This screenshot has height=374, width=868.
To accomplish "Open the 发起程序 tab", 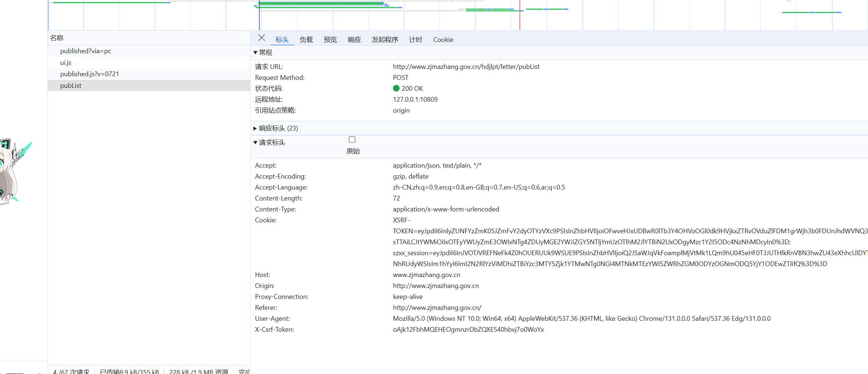I will (385, 40).
